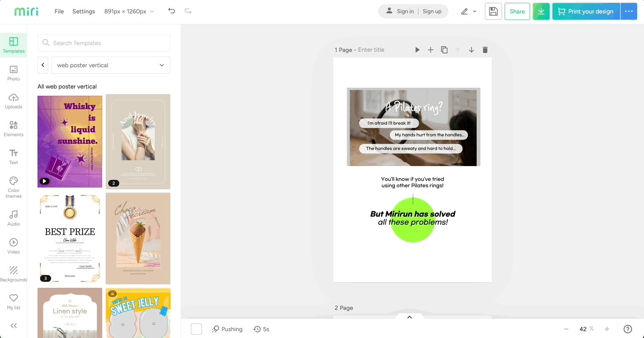644x338 pixels.
Task: Click the save floppy-disk icon
Action: point(493,11)
